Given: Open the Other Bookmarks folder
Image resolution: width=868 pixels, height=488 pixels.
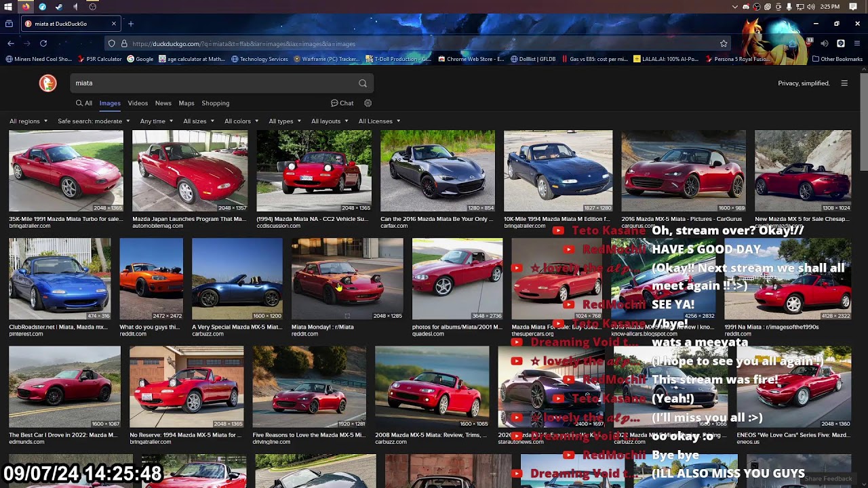Looking at the screenshot, I should click(837, 59).
